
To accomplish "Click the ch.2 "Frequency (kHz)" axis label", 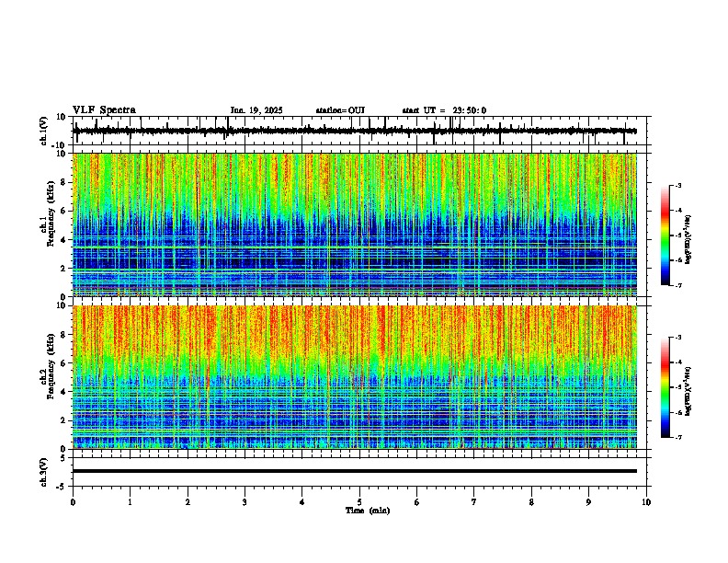I will point(51,366).
